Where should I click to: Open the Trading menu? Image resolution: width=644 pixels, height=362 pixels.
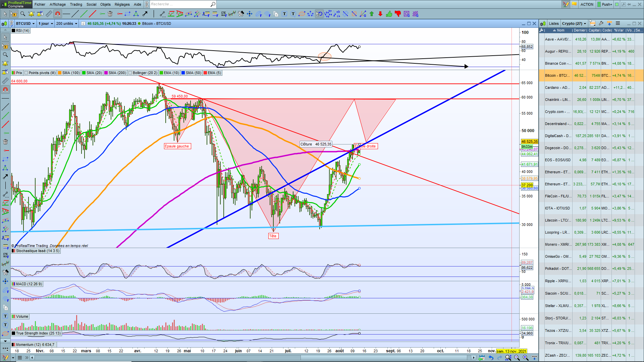pos(76,4)
